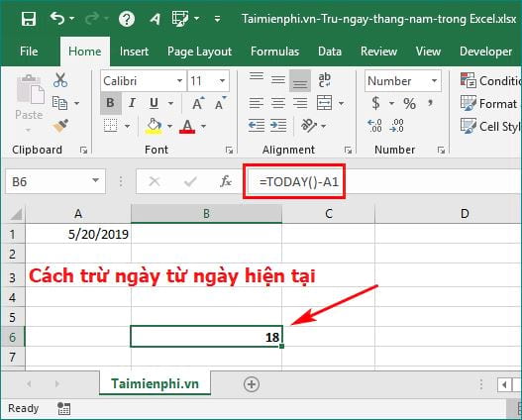The height and width of the screenshot is (420, 522).
Task: Align text right
Action: tap(300, 103)
